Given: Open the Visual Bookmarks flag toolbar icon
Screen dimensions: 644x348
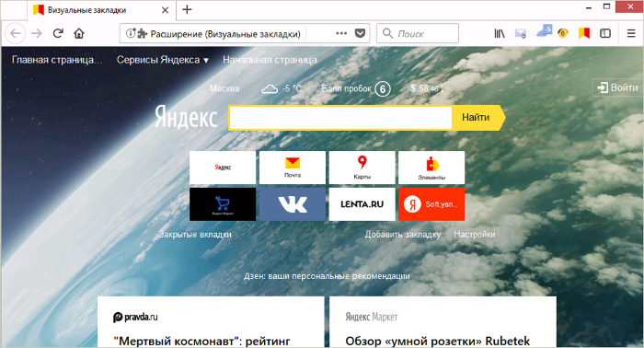Looking at the screenshot, I should [x=584, y=33].
